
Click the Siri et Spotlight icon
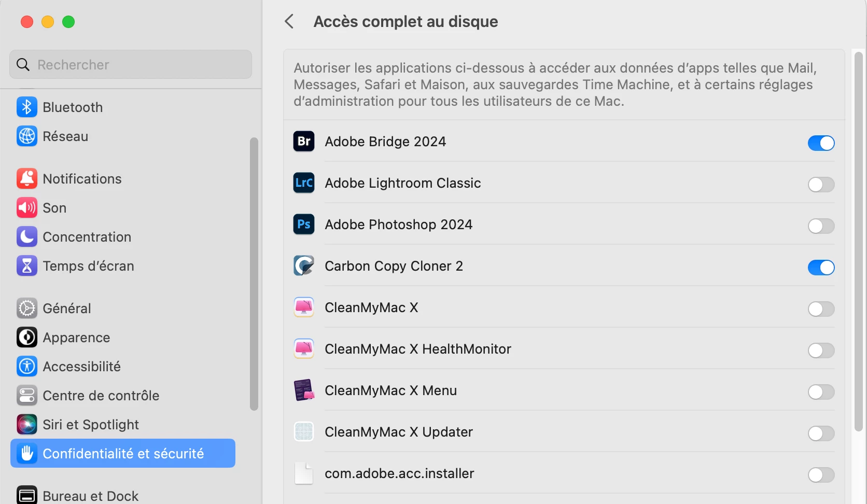pos(27,425)
